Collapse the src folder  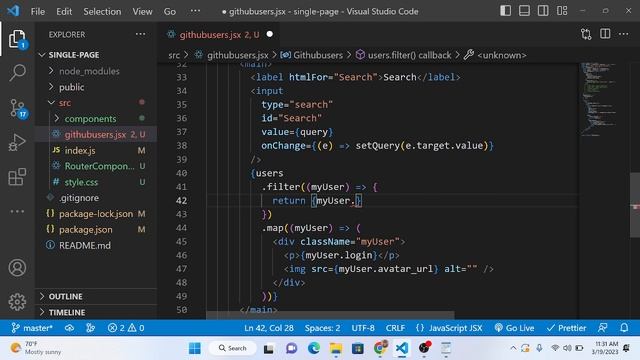click(x=96, y=102)
